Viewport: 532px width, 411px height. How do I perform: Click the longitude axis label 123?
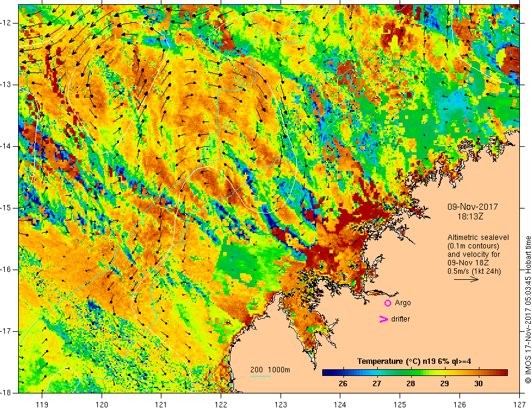[x=281, y=404]
